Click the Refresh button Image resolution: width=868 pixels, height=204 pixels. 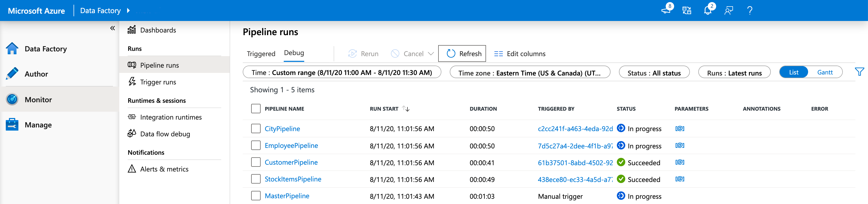[x=462, y=53]
